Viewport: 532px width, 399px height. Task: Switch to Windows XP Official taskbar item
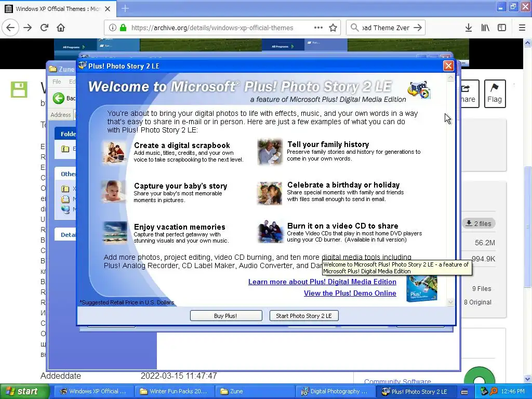tap(94, 391)
